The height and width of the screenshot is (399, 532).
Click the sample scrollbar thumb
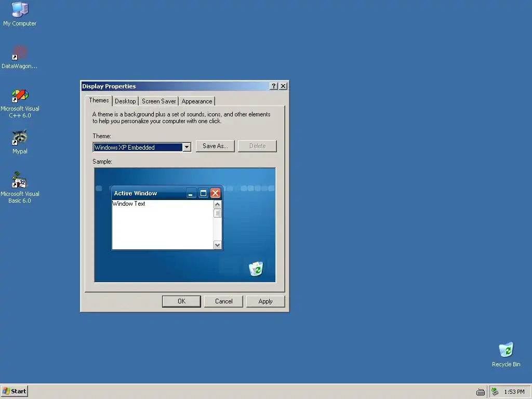click(x=218, y=213)
